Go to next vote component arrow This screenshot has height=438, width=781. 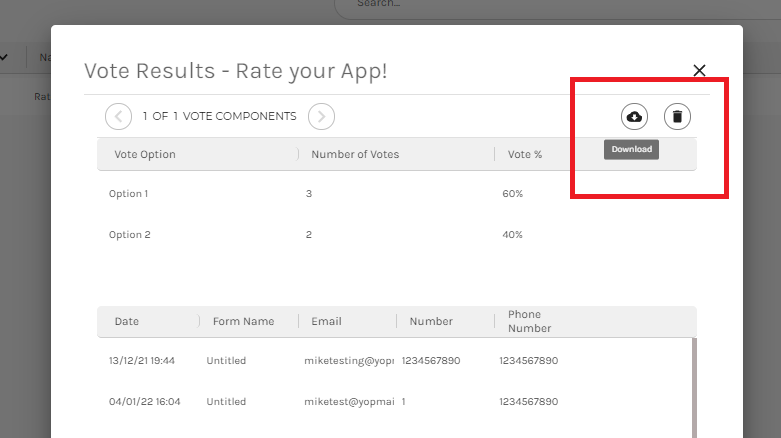pos(321,116)
